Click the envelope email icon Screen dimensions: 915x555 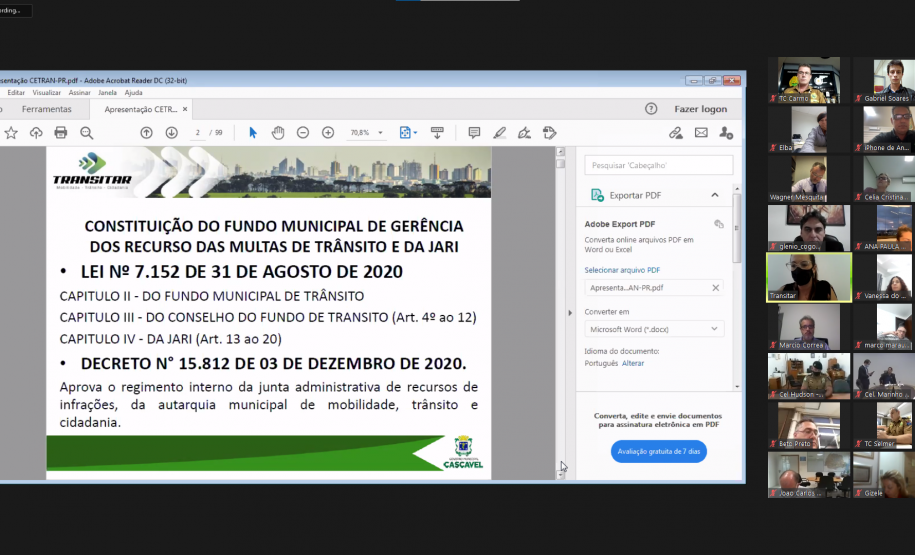[x=701, y=133]
